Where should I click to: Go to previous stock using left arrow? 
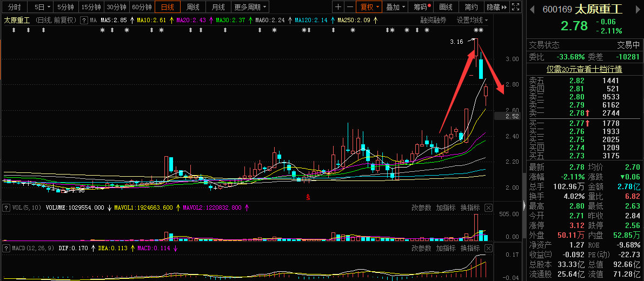pyautogui.click(x=532, y=9)
